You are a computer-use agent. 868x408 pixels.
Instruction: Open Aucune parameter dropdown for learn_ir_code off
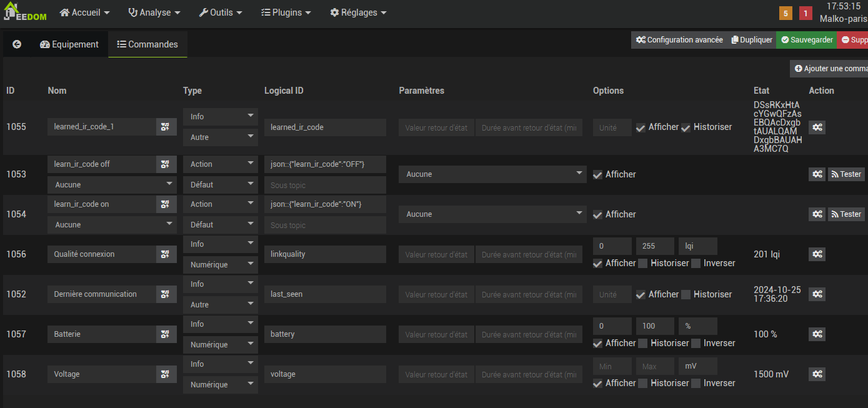coord(492,174)
